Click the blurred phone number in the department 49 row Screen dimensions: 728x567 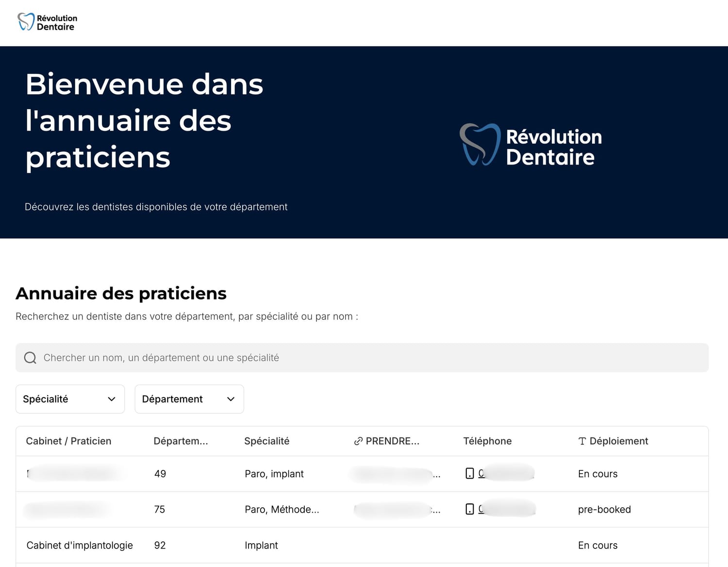pyautogui.click(x=506, y=473)
